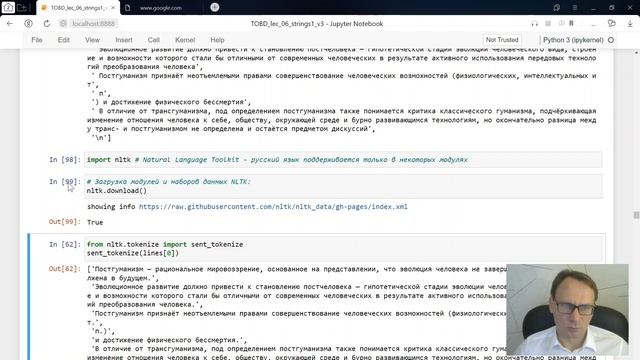This screenshot has width=640, height=360.
Task: Open the extensions icon near downloads
Action: click(x=611, y=24)
